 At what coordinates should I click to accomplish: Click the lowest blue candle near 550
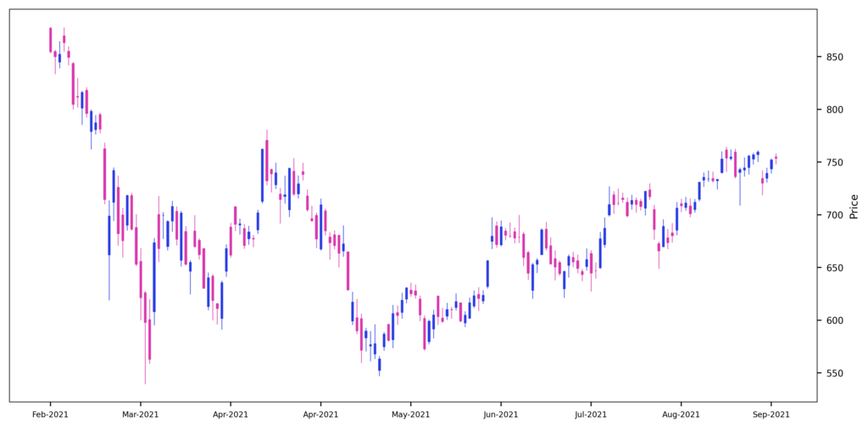[379, 364]
